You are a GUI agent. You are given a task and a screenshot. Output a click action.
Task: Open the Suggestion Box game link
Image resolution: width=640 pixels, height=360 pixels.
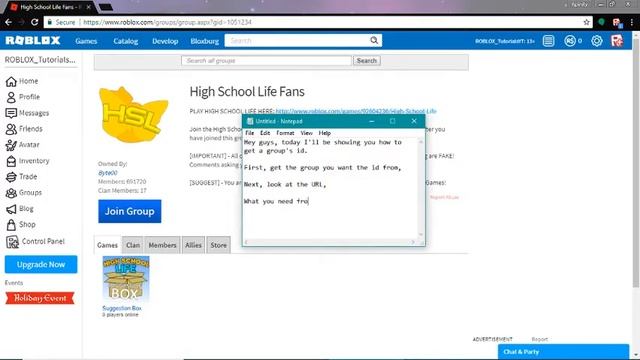[122, 308]
